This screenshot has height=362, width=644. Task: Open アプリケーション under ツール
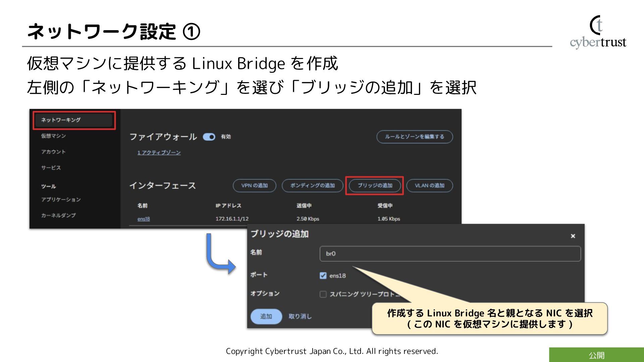tap(61, 199)
